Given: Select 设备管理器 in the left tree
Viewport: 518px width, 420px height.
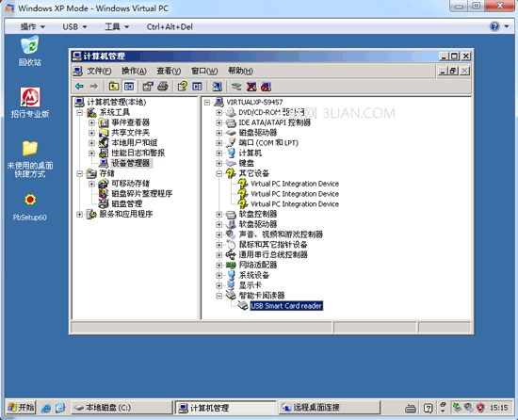Looking at the screenshot, I should [131, 163].
